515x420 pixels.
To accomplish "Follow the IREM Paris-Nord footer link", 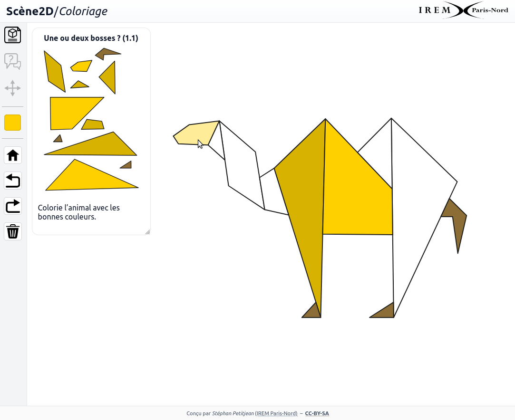I will coord(277,413).
